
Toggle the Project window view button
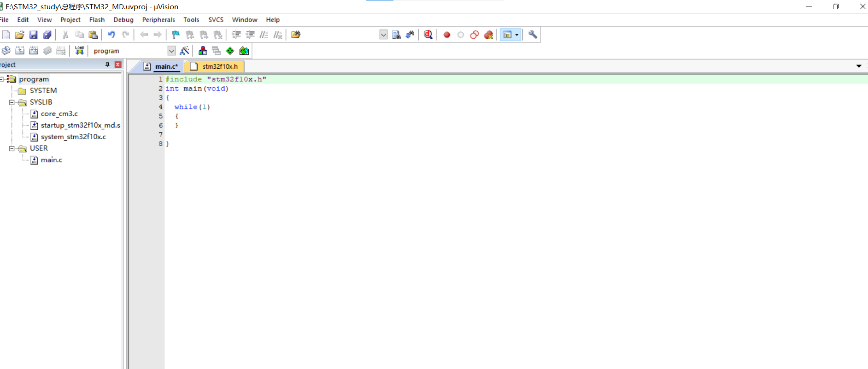pyautogui.click(x=507, y=35)
